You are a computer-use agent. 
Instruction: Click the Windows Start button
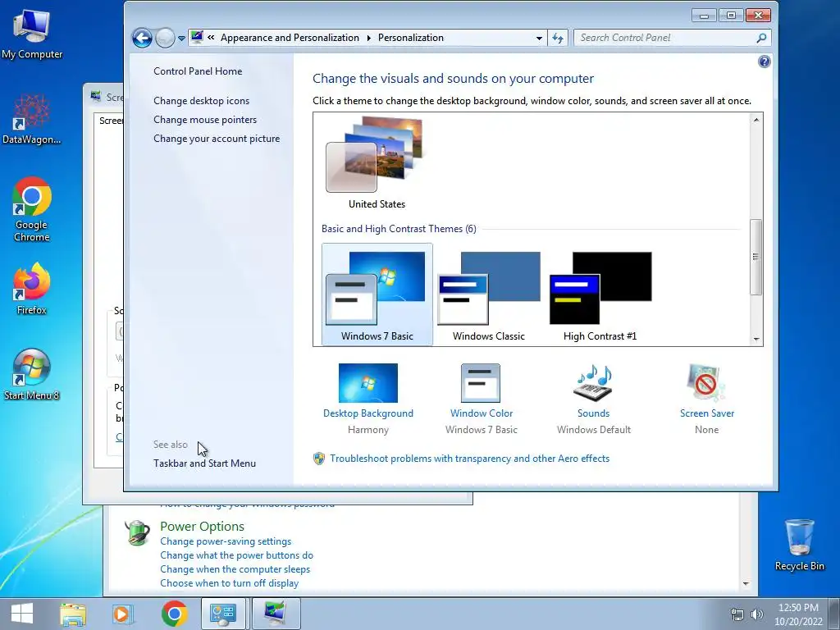[22, 614]
